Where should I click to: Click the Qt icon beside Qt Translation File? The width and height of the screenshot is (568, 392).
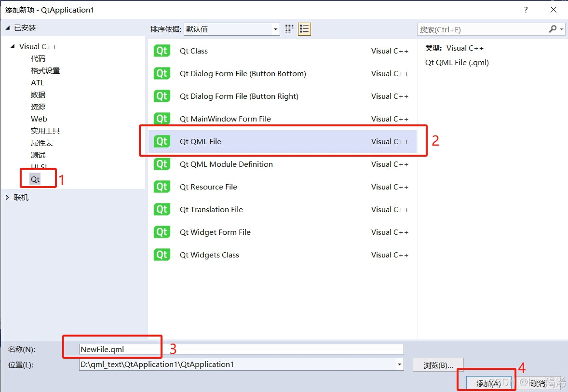[x=162, y=209]
